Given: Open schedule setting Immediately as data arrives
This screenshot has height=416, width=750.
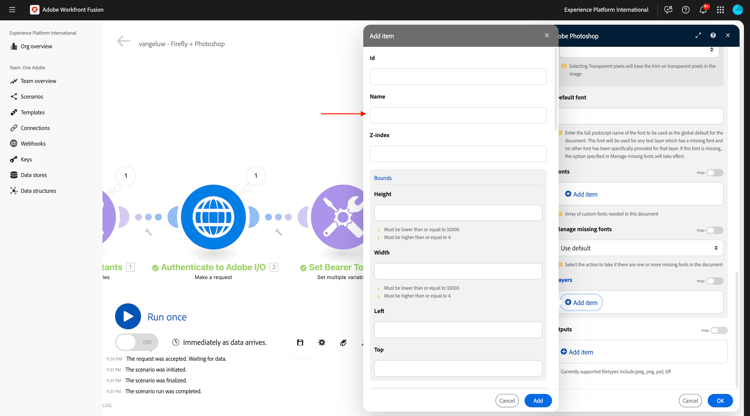Looking at the screenshot, I should [x=220, y=342].
